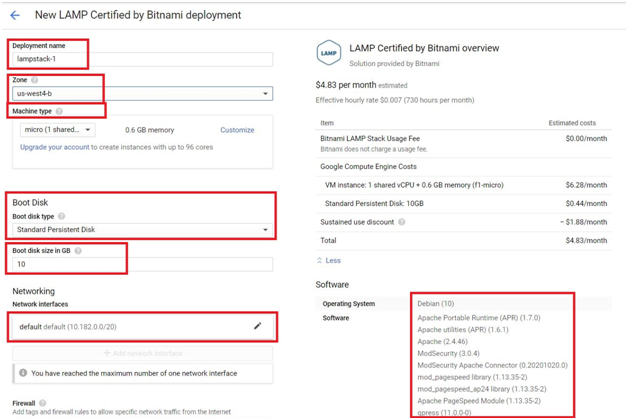This screenshot has width=628, height=420.
Task: Click the Zone help icon
Action: (x=35, y=80)
